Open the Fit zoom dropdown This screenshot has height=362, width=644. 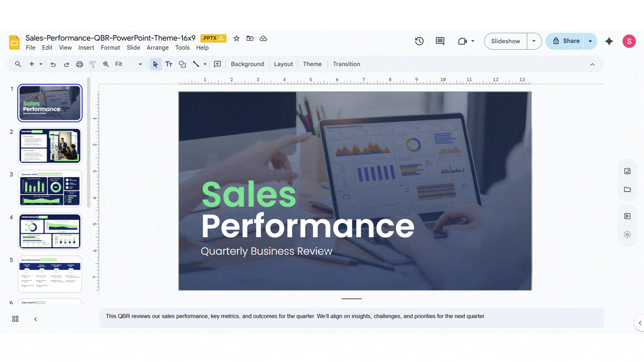point(140,64)
